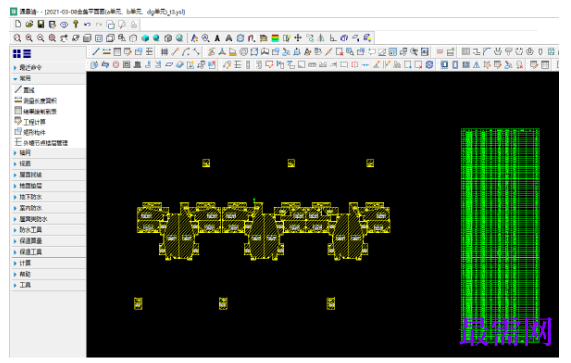This screenshot has height=363, width=571.
Task: Switch sidebar to grid tile view
Action: pyautogui.click(x=17, y=54)
